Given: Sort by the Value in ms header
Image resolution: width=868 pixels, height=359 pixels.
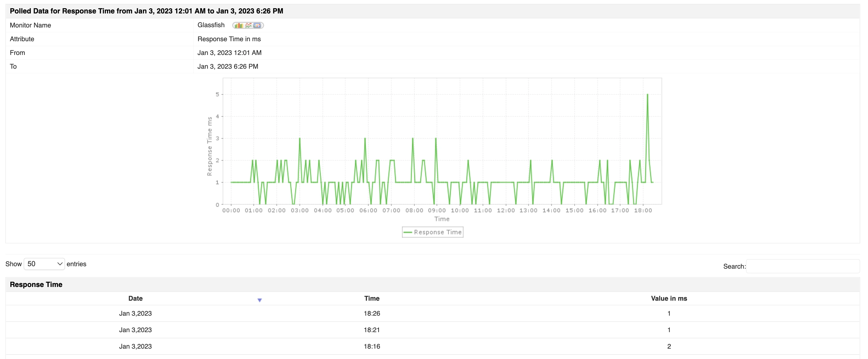Looking at the screenshot, I should [668, 298].
